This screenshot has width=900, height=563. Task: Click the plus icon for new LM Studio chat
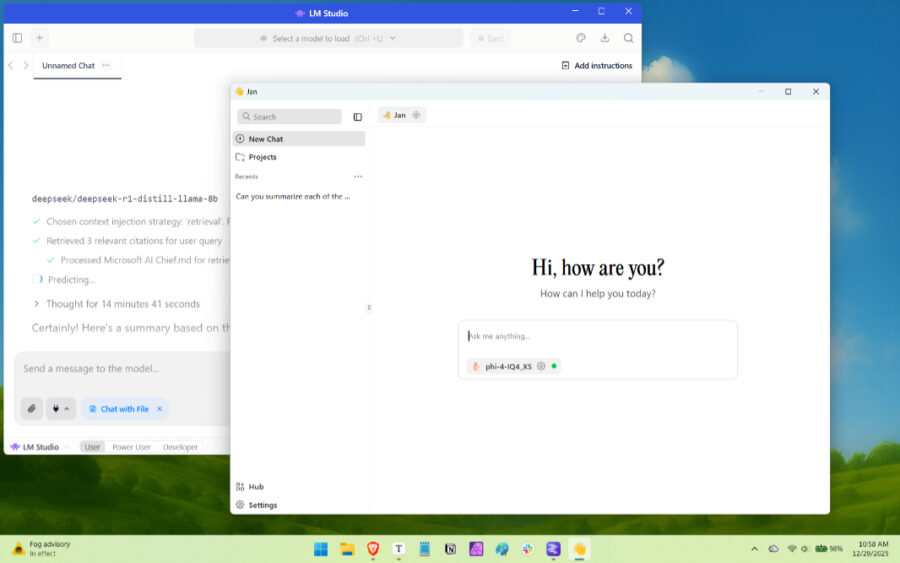[40, 38]
